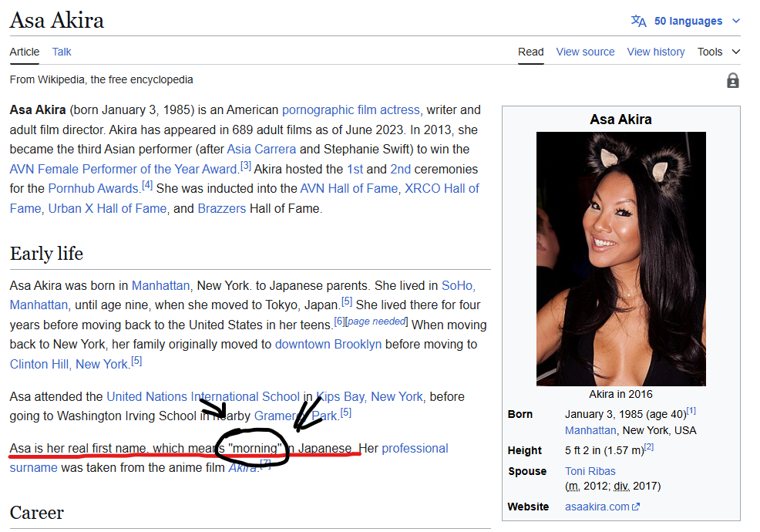The height and width of the screenshot is (532, 760).
Task: Follow the Asia Carrera link
Action: [x=261, y=150]
